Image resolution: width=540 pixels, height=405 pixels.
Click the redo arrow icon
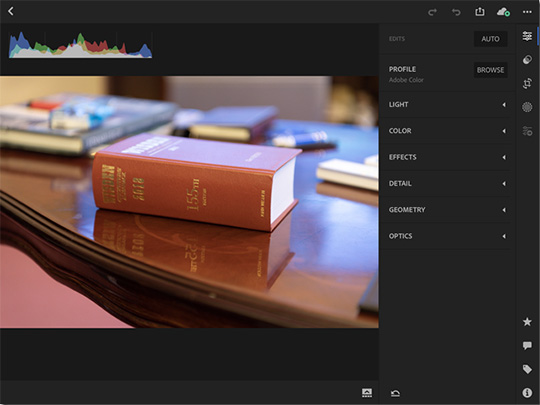point(433,12)
